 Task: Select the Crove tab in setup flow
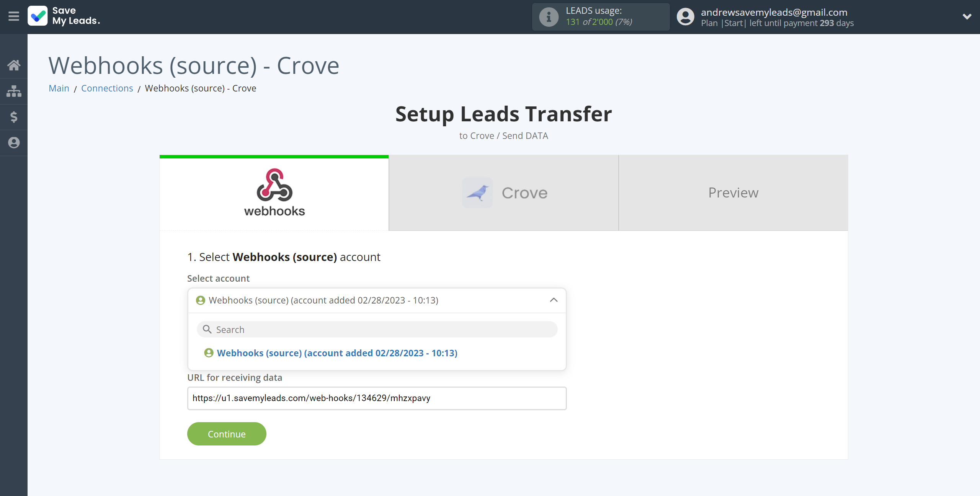(504, 193)
